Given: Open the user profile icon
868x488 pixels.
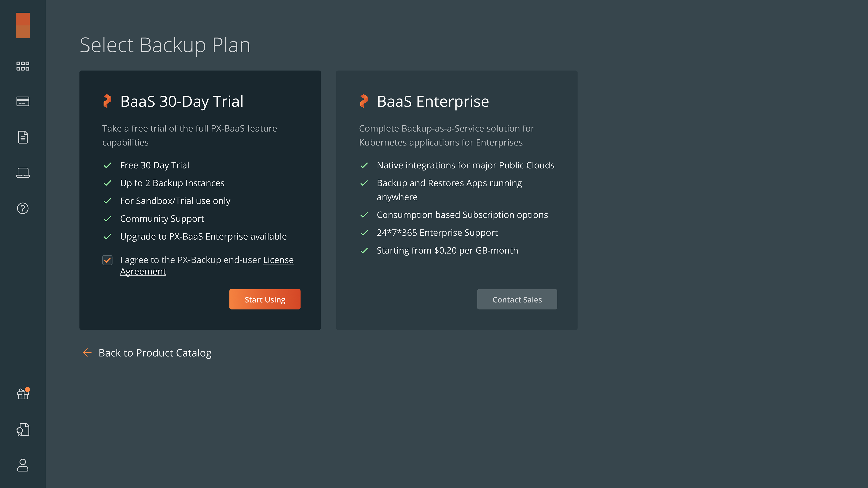Looking at the screenshot, I should 23,465.
